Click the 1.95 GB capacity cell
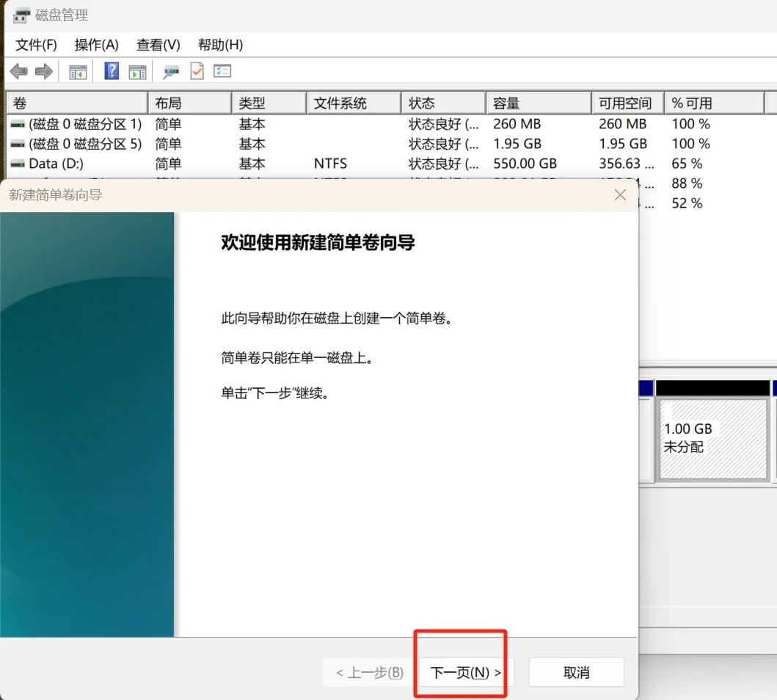The height and width of the screenshot is (700, 777). pos(517,144)
